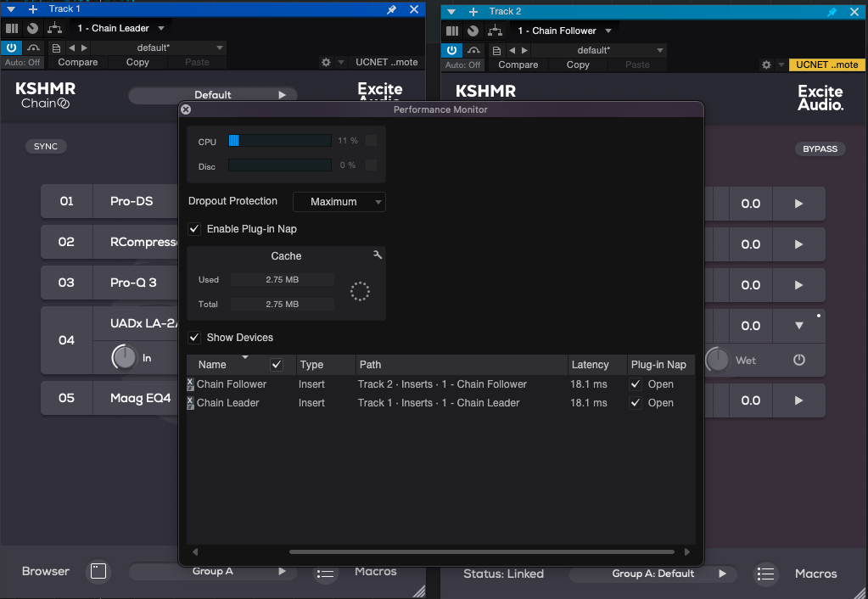Click the routing icon in Track 2 window
This screenshot has height=599, width=868.
(x=495, y=31)
